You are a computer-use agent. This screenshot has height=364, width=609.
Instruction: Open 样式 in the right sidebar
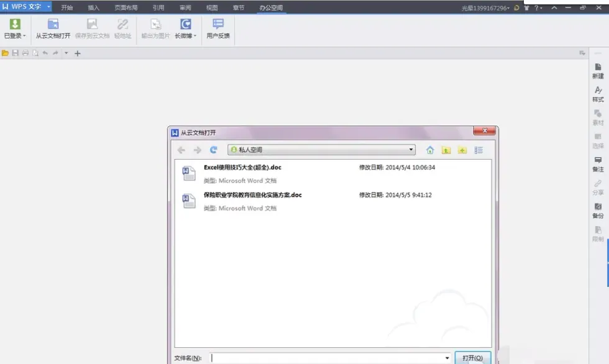click(598, 94)
